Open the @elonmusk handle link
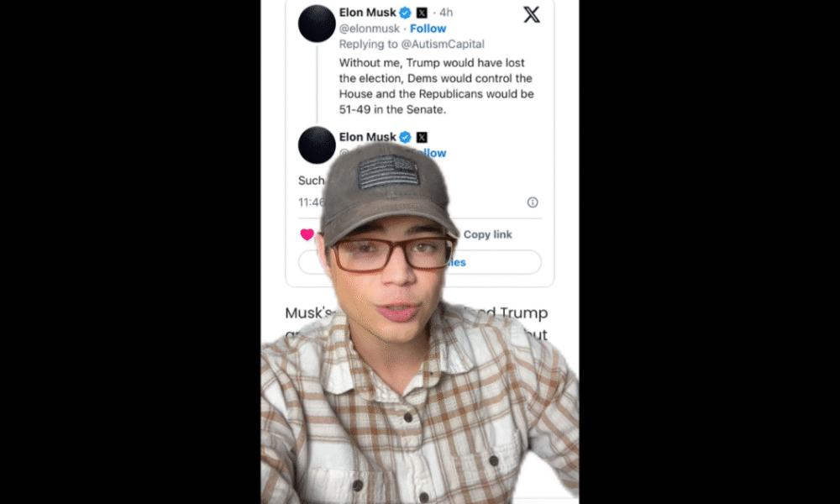This screenshot has width=840, height=504. [x=370, y=29]
